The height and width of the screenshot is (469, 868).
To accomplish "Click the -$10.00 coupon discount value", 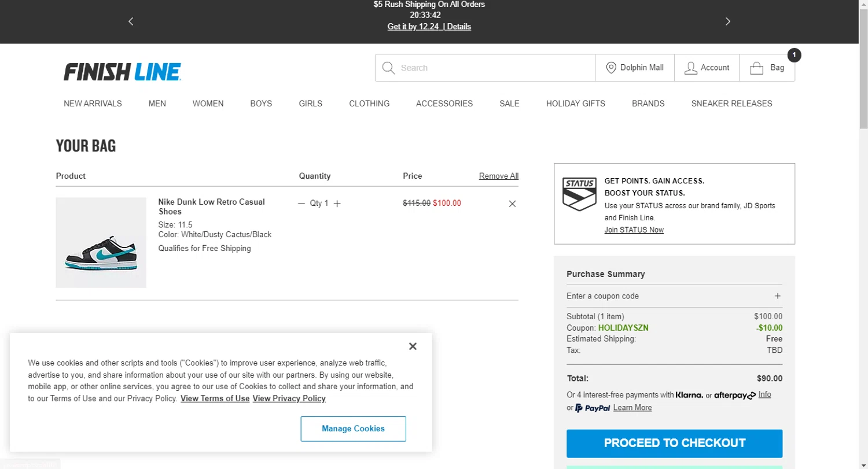I will tap(770, 328).
